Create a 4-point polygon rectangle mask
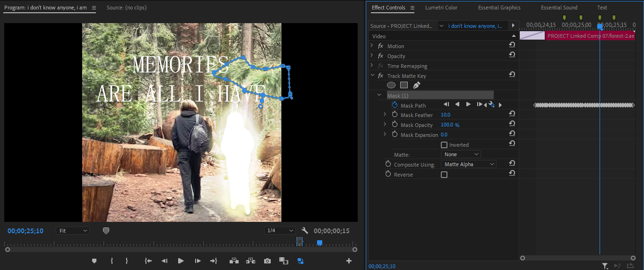Viewport: 644px width, 270px height. click(404, 85)
